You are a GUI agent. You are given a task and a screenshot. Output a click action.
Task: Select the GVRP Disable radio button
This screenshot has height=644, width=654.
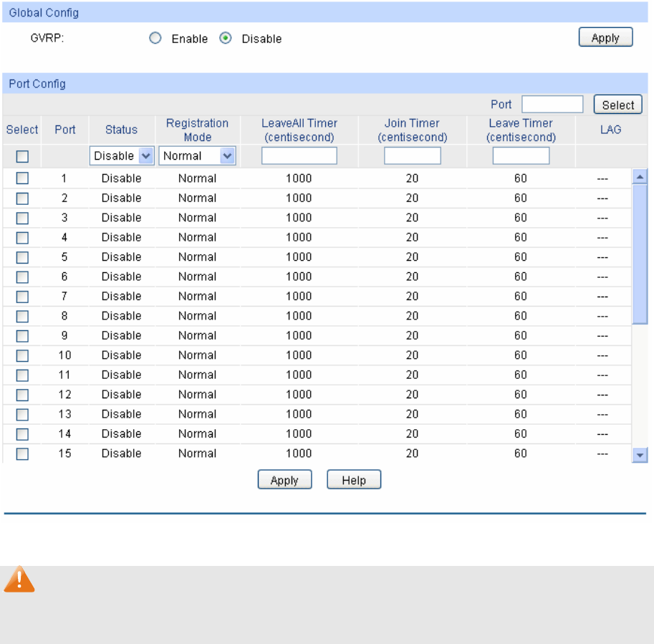[225, 39]
